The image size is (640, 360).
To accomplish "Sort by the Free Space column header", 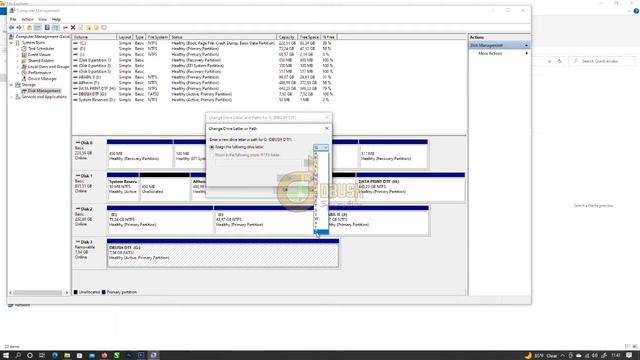I will pyautogui.click(x=309, y=37).
